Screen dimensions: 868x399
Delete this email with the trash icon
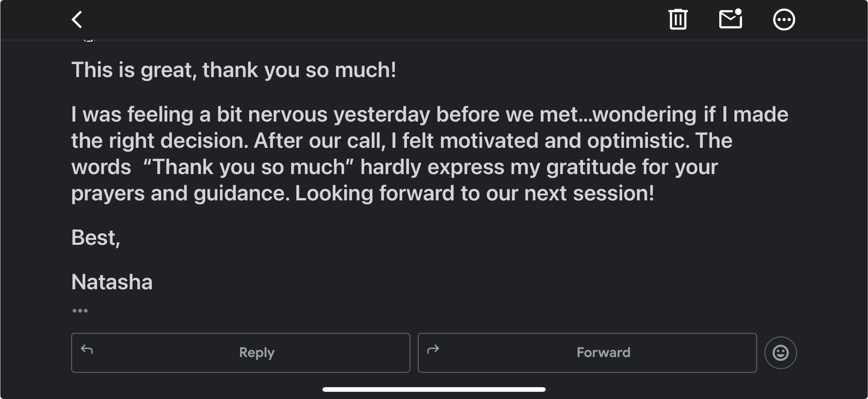pos(678,19)
